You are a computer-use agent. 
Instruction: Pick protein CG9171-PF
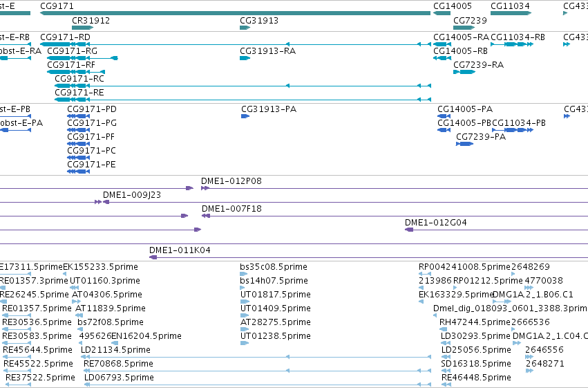tap(91, 137)
